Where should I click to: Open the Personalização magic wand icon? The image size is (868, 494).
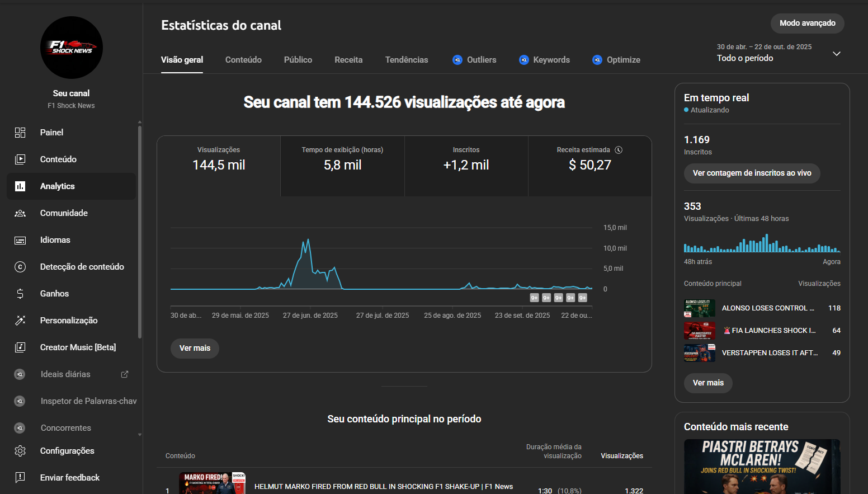(20, 321)
